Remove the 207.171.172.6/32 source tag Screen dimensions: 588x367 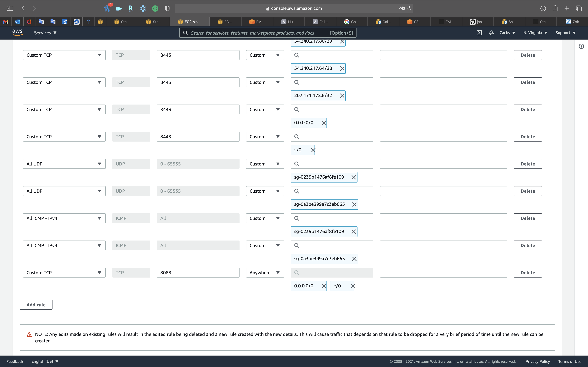342,96
